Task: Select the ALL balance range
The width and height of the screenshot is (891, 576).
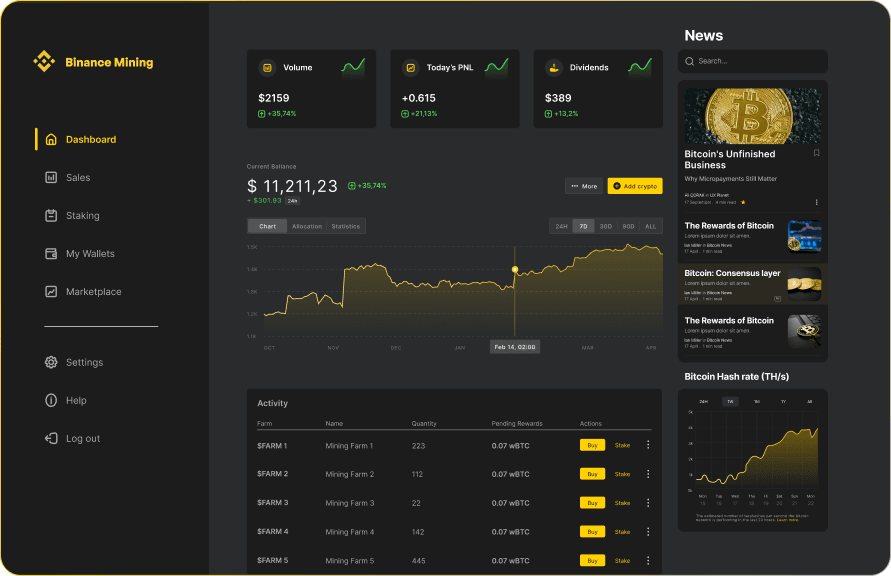Action: [x=651, y=226]
